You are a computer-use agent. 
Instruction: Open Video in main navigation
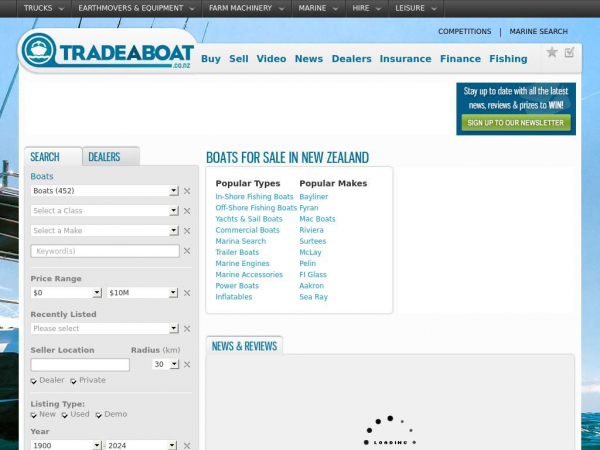[271, 59]
